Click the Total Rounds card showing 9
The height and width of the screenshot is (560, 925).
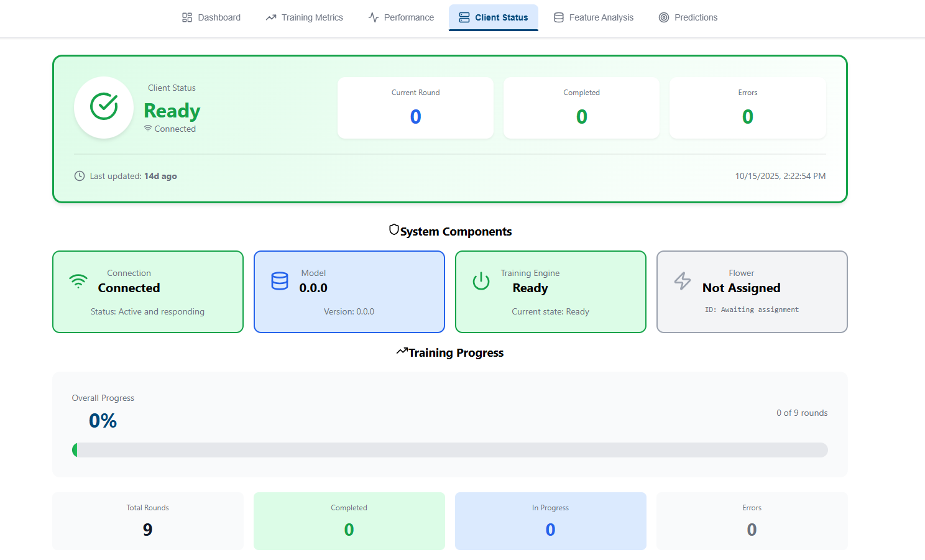[x=147, y=521]
